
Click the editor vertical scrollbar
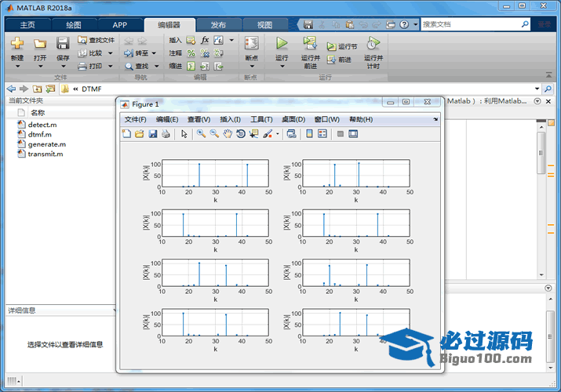pos(541,153)
